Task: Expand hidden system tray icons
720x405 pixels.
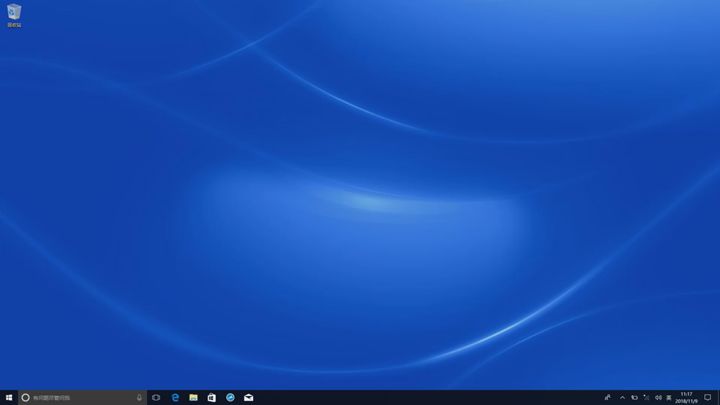Action: pos(622,398)
